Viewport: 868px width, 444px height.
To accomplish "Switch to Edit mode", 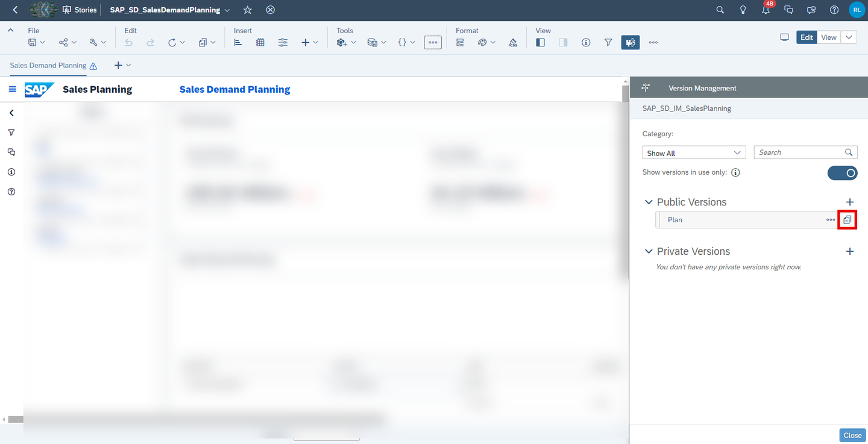I will click(807, 37).
